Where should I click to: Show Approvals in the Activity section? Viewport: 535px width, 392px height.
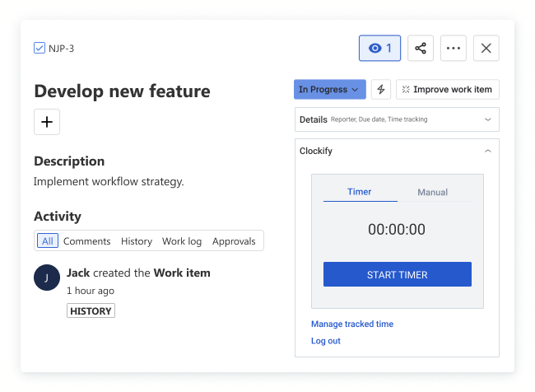[x=234, y=241]
